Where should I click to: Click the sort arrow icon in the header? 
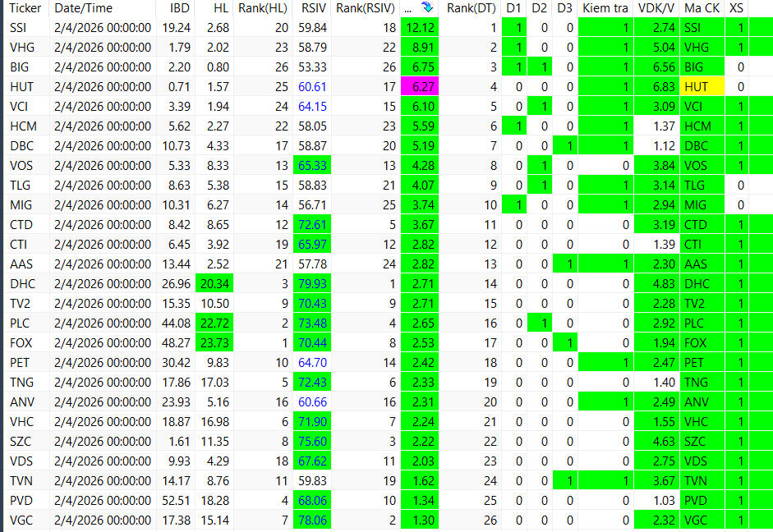[427, 7]
